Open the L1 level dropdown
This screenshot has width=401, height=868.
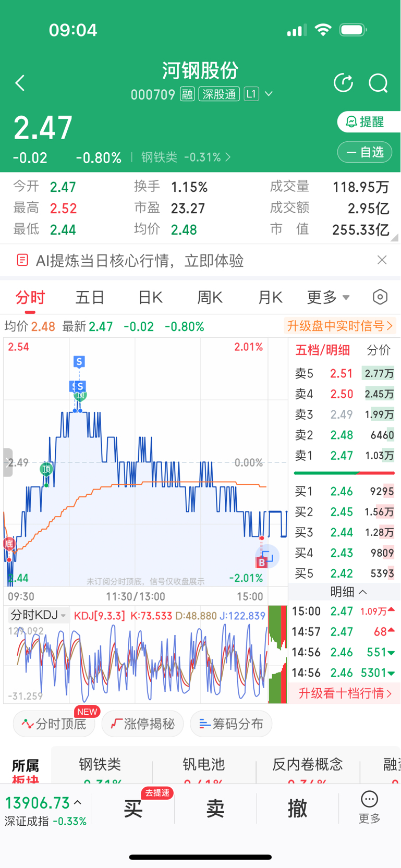click(x=259, y=94)
